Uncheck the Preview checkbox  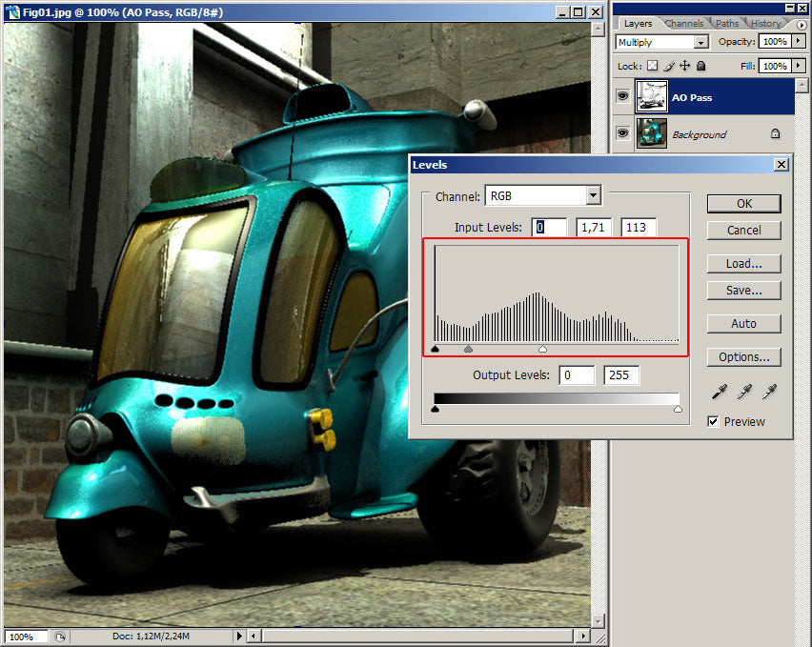[713, 421]
